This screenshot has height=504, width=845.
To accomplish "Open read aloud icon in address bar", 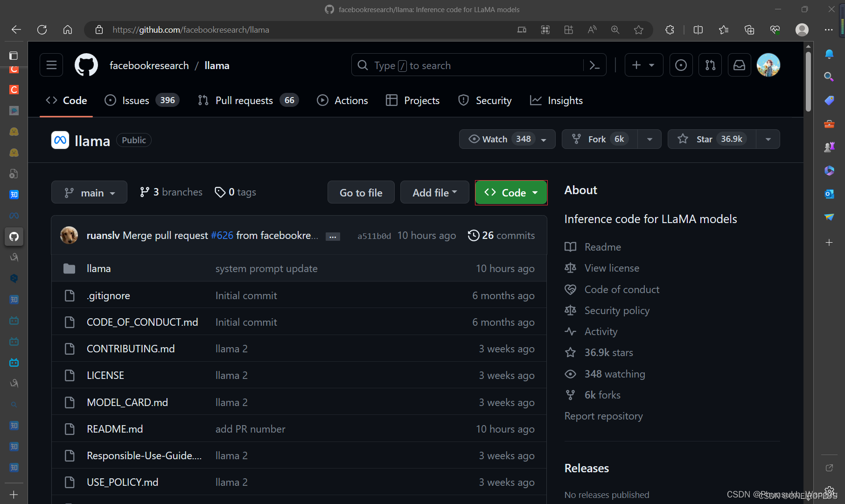I will coord(592,30).
